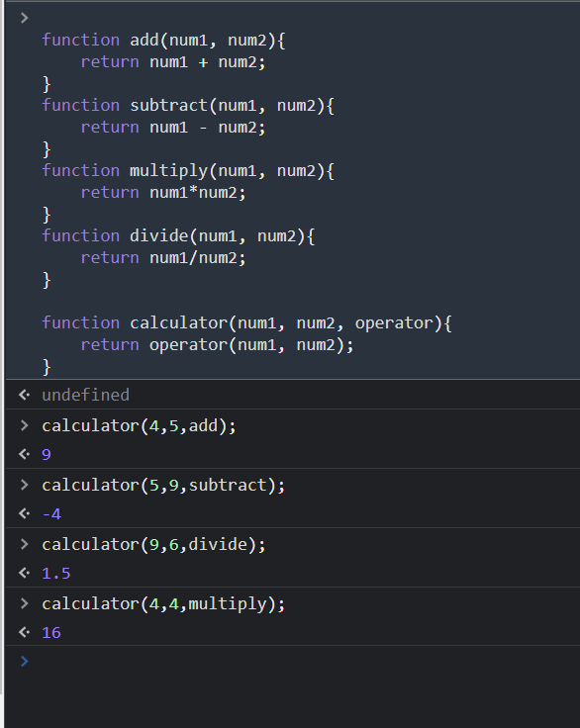Click the 'calculator(4,5,add);' command line
Image resolution: width=580 pixels, height=728 pixels.
[139, 425]
